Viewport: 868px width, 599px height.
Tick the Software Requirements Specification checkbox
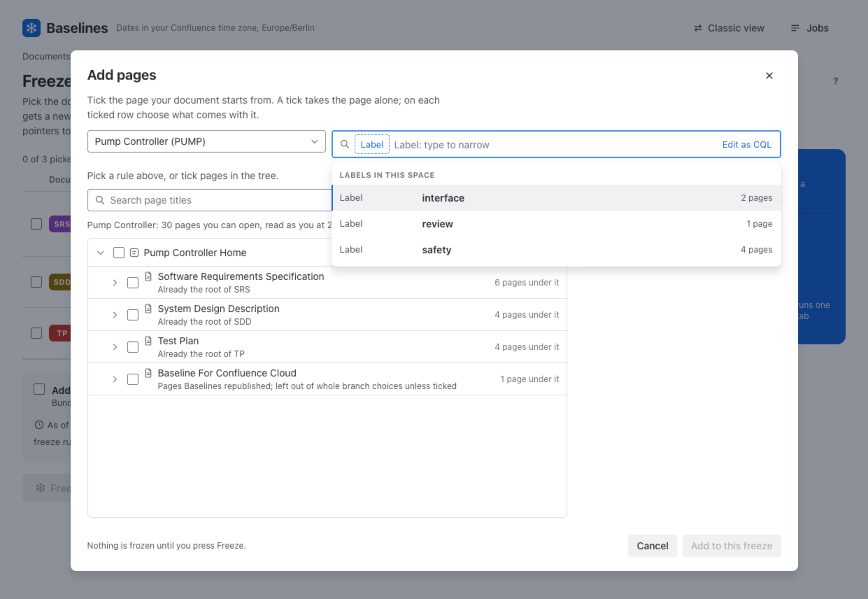tap(133, 283)
